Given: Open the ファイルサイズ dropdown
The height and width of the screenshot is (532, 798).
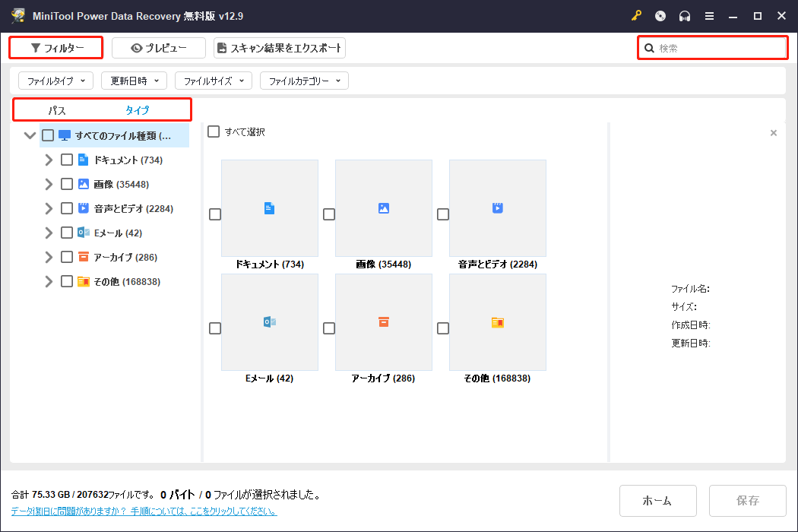Looking at the screenshot, I should click(214, 81).
